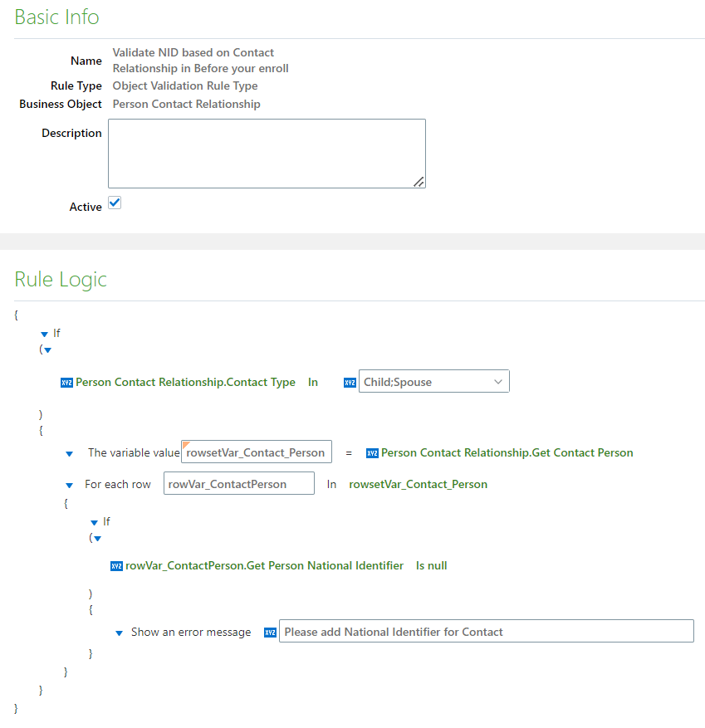705x728 pixels.
Task: Select the Person Contact Relationship.Contact Type expression
Action: [x=186, y=383]
